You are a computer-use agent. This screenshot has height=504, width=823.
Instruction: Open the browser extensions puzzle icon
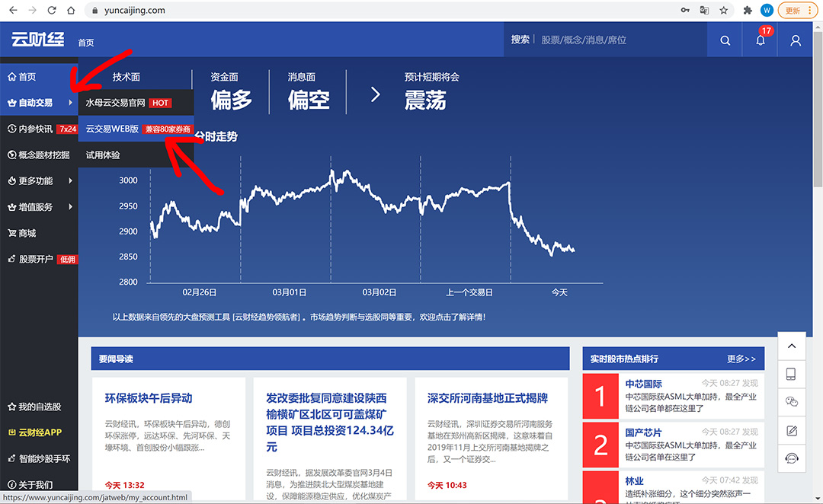[x=748, y=10]
